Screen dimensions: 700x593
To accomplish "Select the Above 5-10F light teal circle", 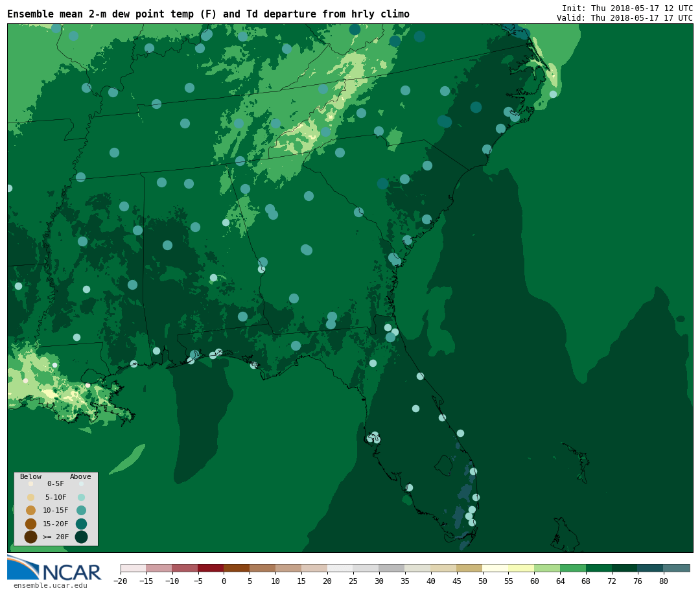I will pos(81,497).
